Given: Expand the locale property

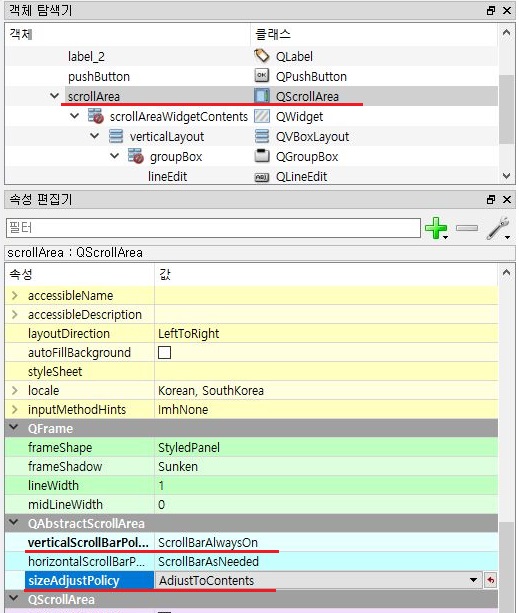Looking at the screenshot, I should 14,390.
